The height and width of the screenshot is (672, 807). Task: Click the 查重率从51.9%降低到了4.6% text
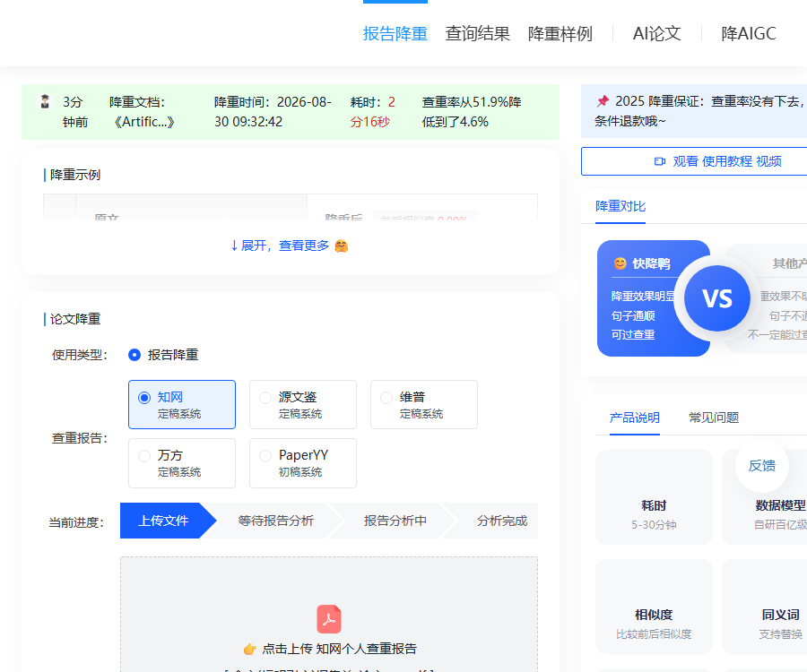472,112
